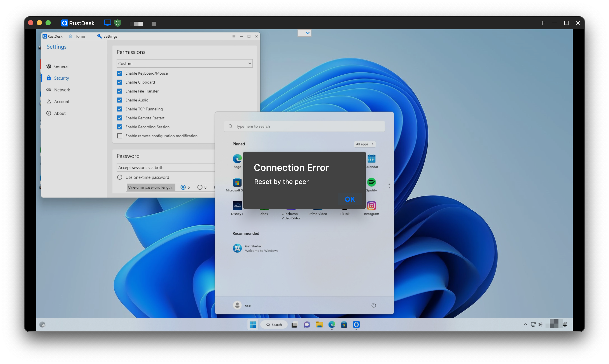The width and height of the screenshot is (609, 364).
Task: Open About section in settings
Action: (59, 113)
